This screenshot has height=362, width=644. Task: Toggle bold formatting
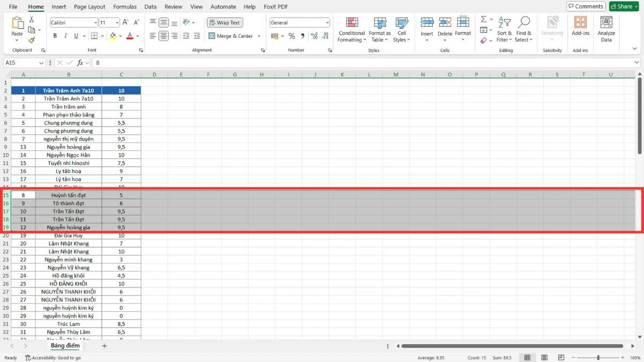[54, 35]
